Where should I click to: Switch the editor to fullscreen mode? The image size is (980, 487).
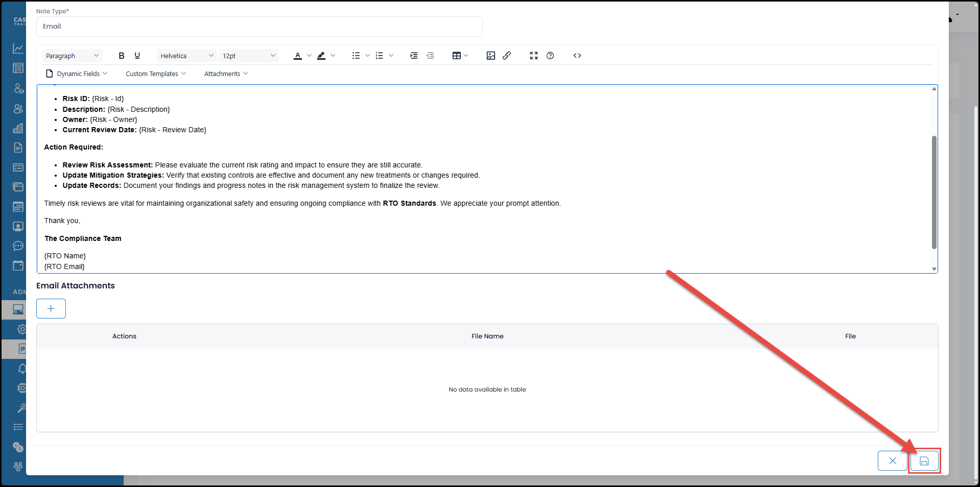534,56
